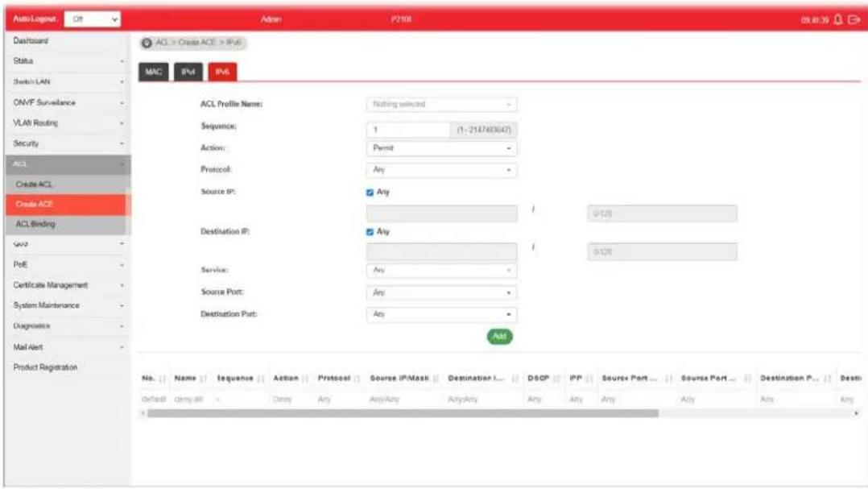
Task: Open Create ACL sidebar item
Action: [x=68, y=184]
